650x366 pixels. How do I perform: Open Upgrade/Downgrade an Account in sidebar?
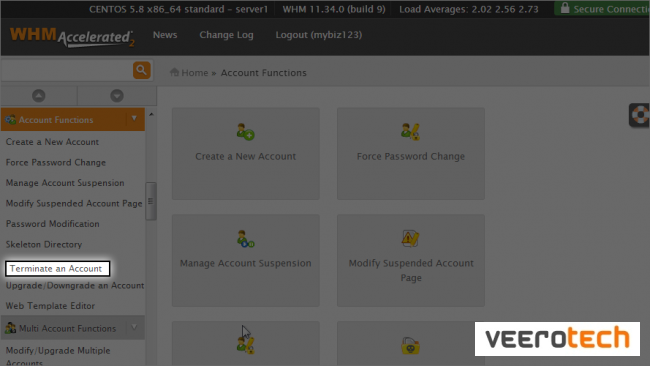tap(75, 286)
